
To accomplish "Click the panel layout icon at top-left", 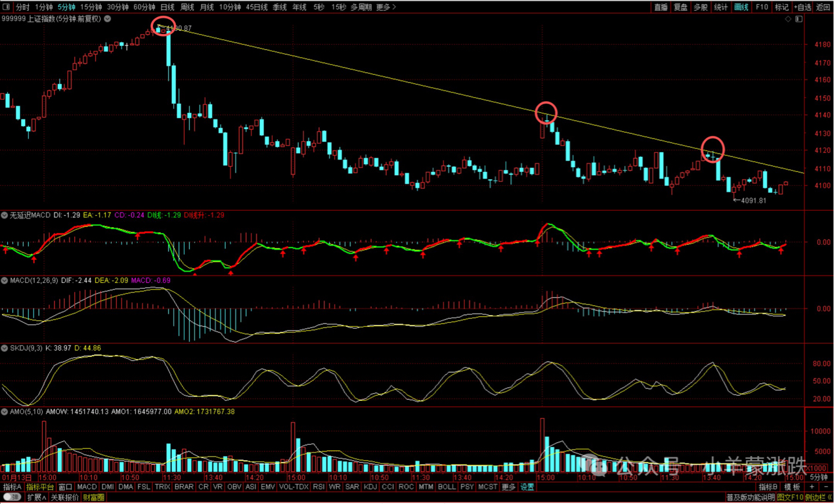I will 7,7.
